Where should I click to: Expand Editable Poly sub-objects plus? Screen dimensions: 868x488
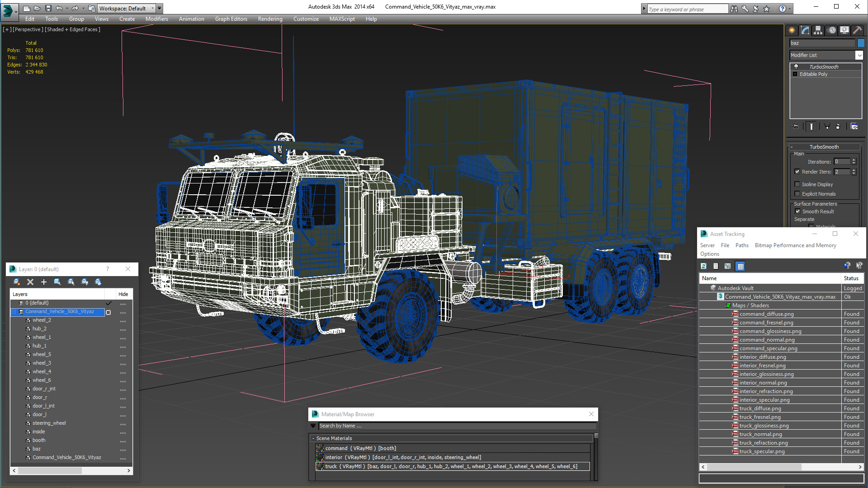point(795,74)
